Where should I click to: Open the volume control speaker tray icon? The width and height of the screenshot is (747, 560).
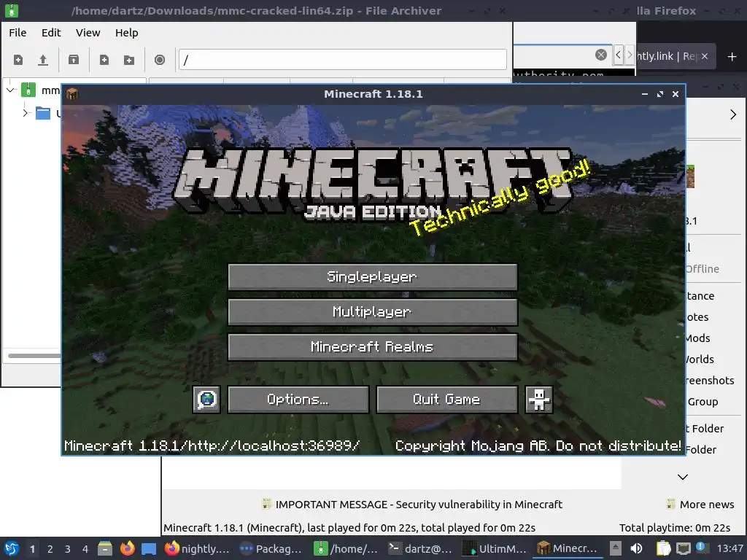coord(636,548)
